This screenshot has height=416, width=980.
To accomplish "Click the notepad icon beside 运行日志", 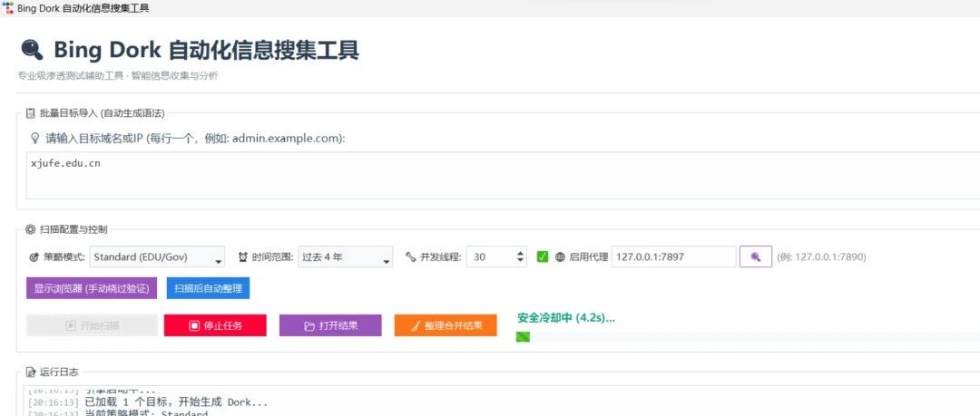I will [30, 372].
